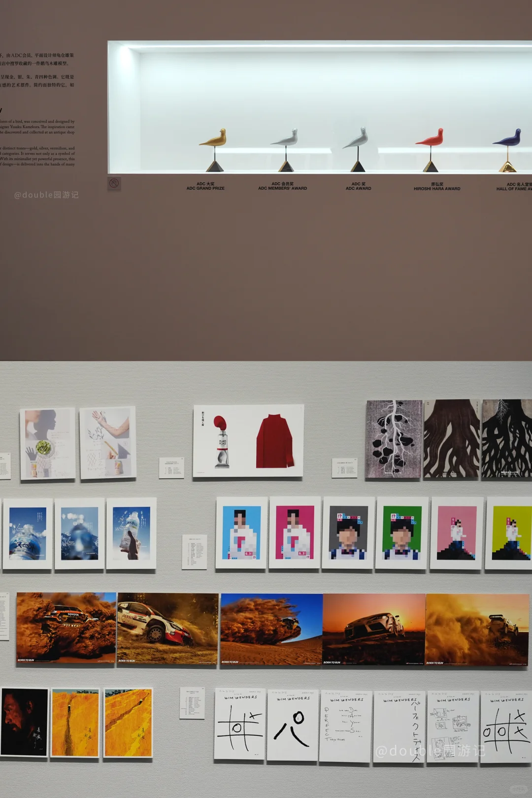
Task: Select the Wim Wenders PERFECT DAYS text poster
Action: [x=345, y=726]
